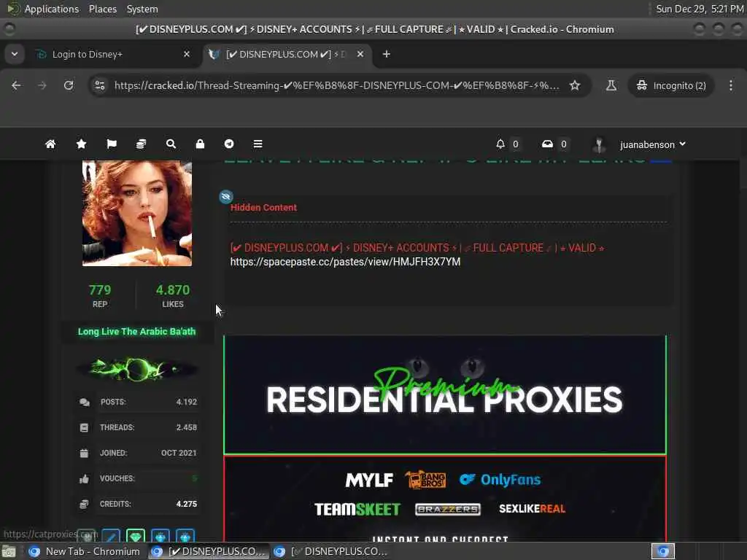Click the red DISNEYPLUS.COM accounts title text
Image resolution: width=747 pixels, height=560 pixels.
(x=417, y=248)
